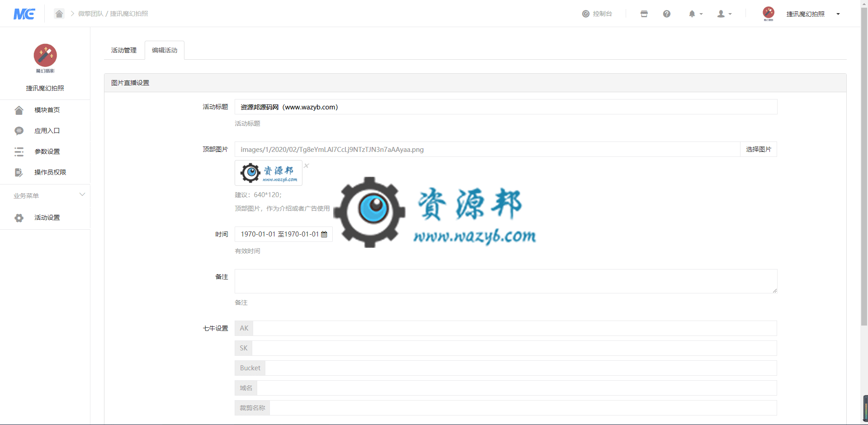Click the 顶部图片 path field
The width and height of the screenshot is (868, 425).
487,149
